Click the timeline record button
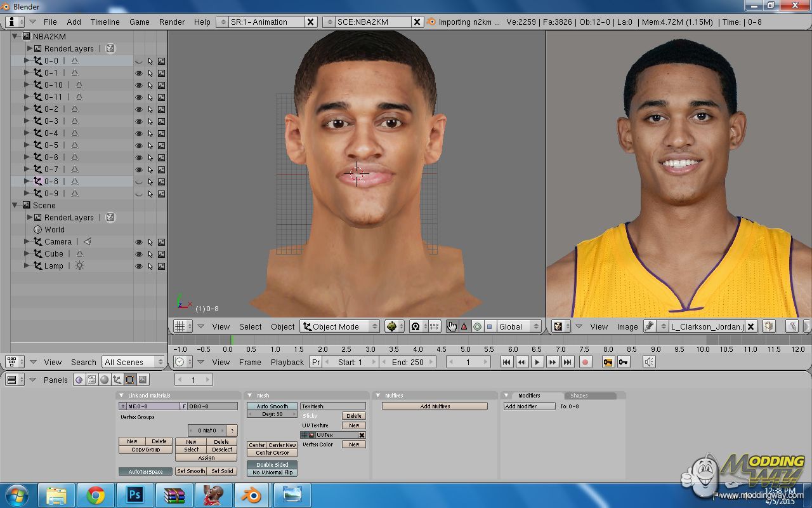 pyautogui.click(x=586, y=362)
